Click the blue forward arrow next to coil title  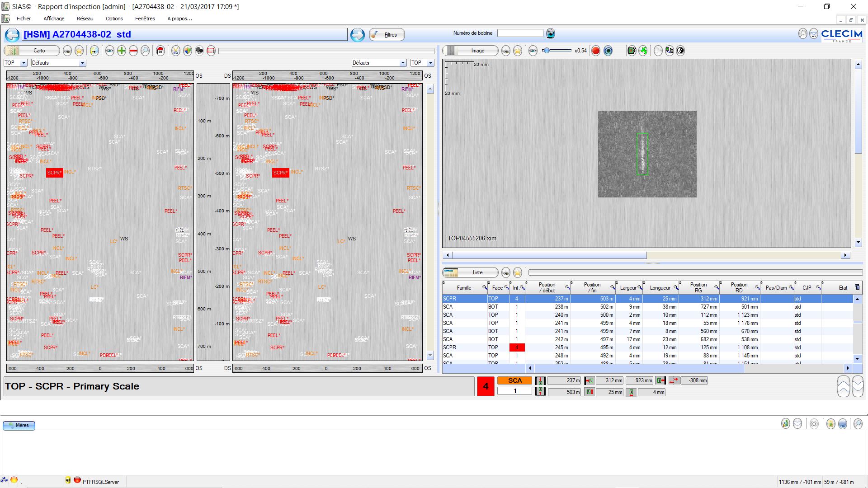[357, 35]
